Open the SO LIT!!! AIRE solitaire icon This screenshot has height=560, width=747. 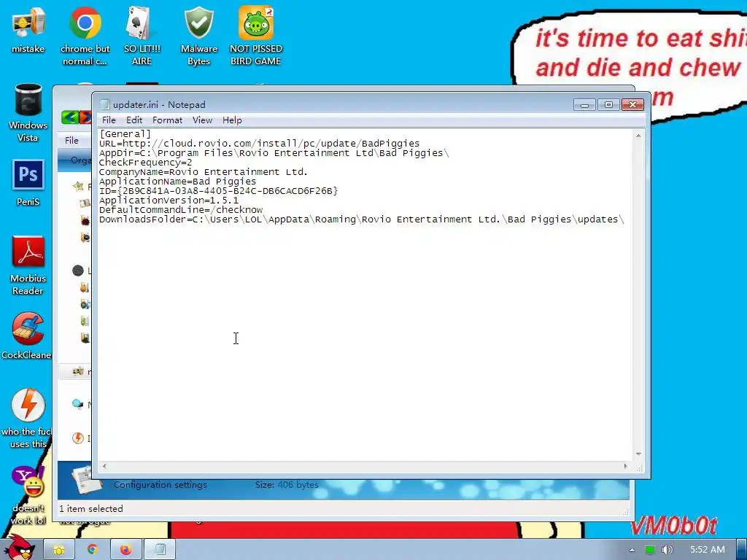coord(142,36)
